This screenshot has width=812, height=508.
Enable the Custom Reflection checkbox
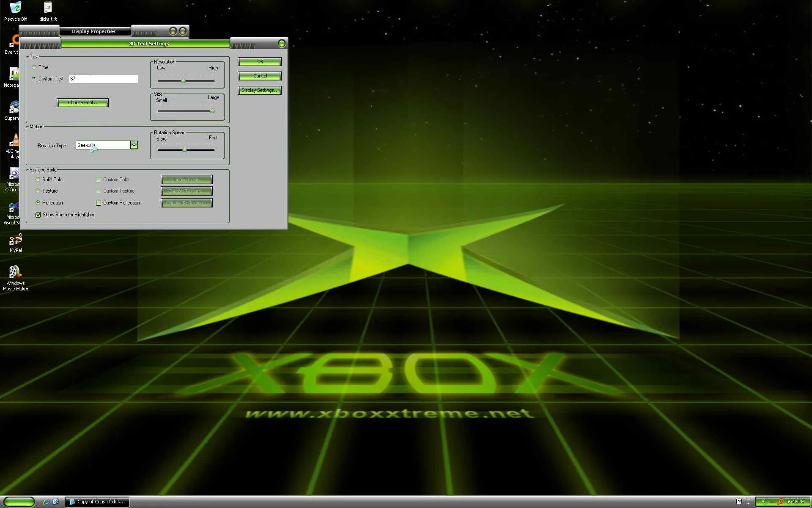tap(99, 203)
